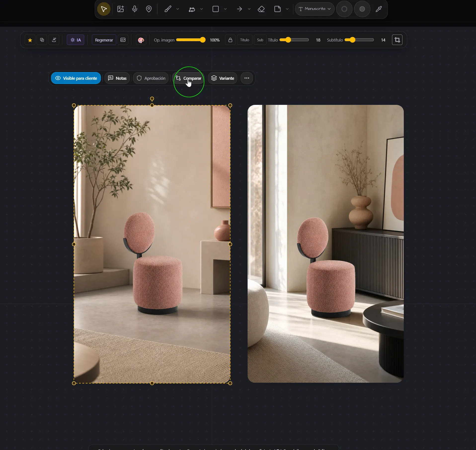Adjust the Op. imagen opacity slider
The image size is (476, 450).
[191, 40]
